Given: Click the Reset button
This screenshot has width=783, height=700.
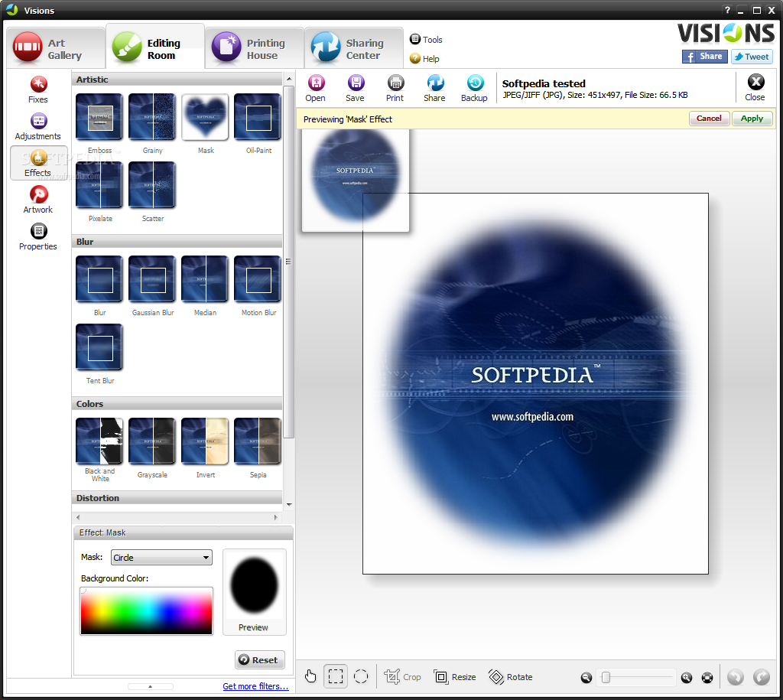Looking at the screenshot, I should (260, 660).
